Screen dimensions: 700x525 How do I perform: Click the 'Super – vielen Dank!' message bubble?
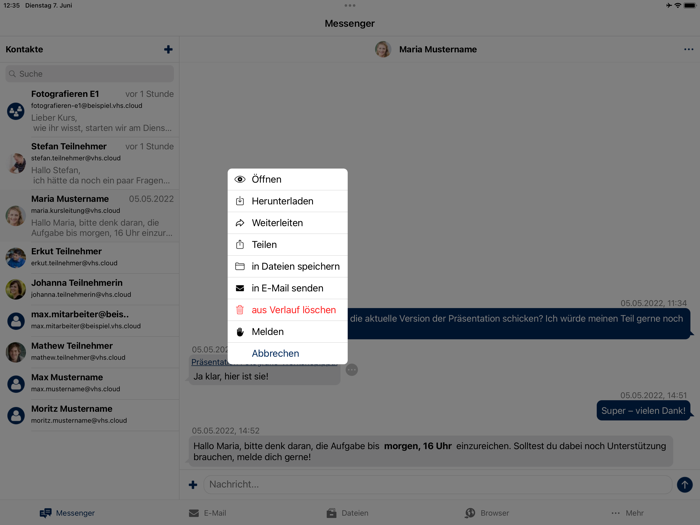[x=643, y=411]
